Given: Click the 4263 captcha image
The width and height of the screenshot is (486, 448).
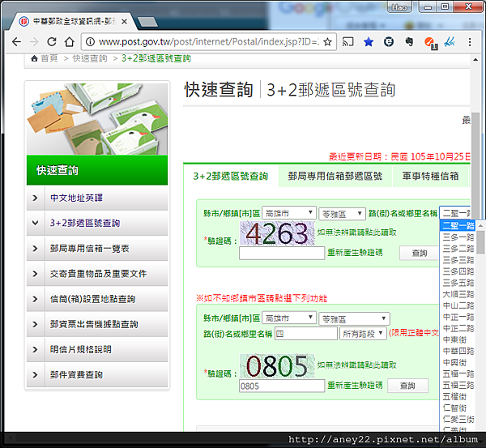Looking at the screenshot, I should pyautogui.click(x=277, y=233).
